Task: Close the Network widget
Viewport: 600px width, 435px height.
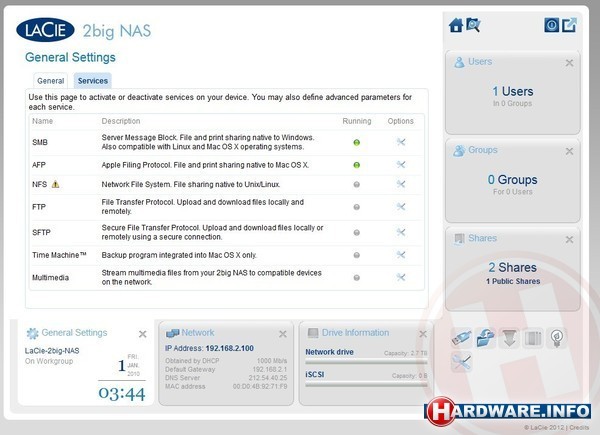Action: coord(283,334)
